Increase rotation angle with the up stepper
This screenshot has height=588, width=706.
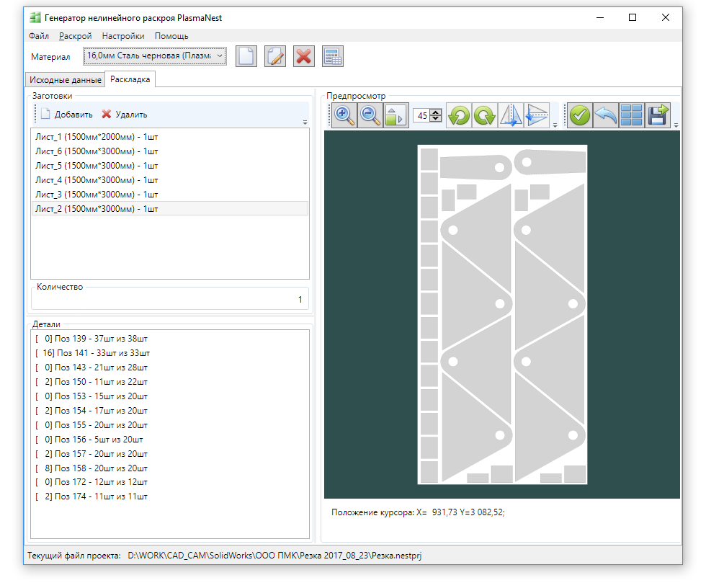(x=435, y=112)
